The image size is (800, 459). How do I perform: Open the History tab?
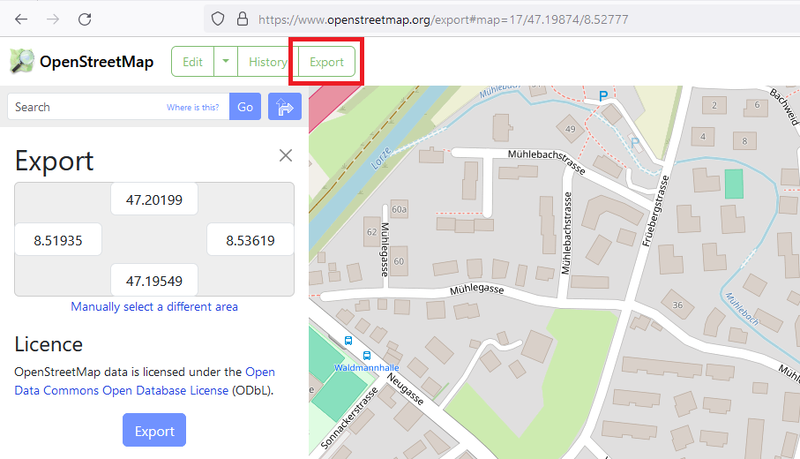267,62
